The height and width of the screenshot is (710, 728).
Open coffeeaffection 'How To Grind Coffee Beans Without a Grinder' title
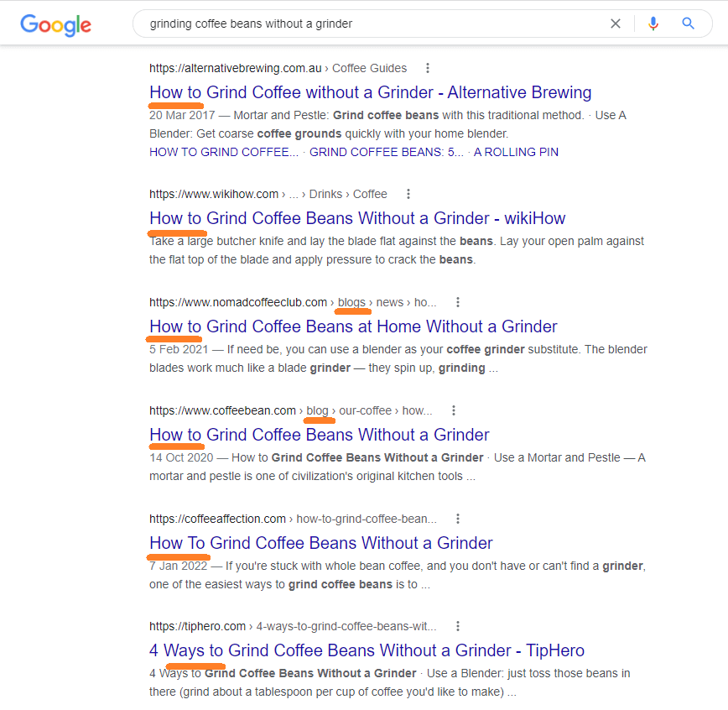(321, 543)
